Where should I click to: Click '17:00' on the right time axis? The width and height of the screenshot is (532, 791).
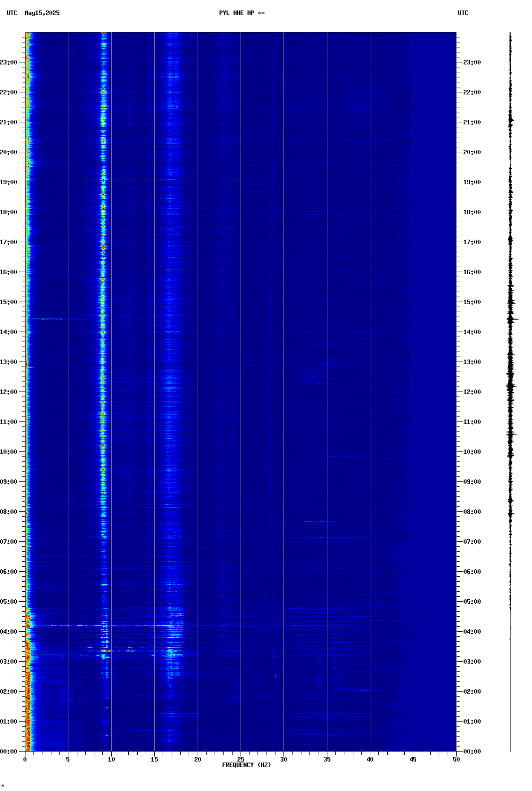472,242
